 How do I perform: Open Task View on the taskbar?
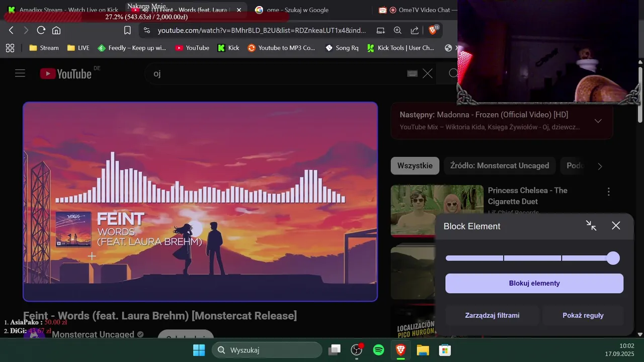[x=335, y=350]
